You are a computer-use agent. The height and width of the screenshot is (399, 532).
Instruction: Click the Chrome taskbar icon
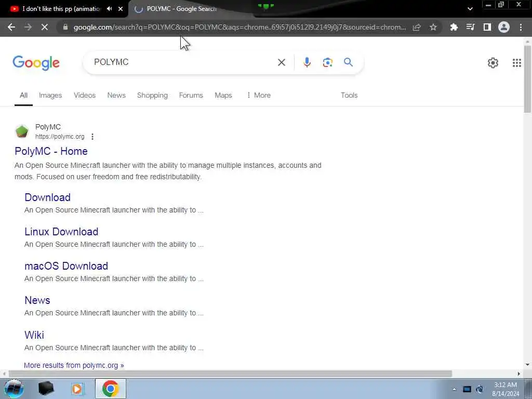click(110, 389)
